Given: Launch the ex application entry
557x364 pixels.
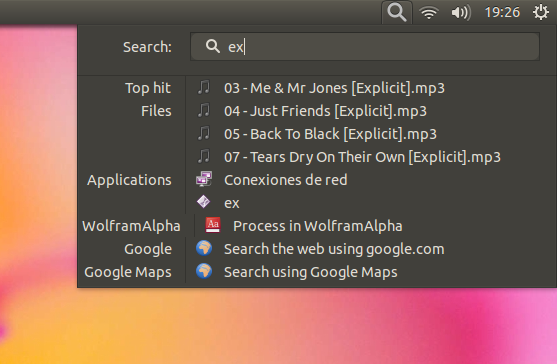Looking at the screenshot, I should tap(232, 203).
